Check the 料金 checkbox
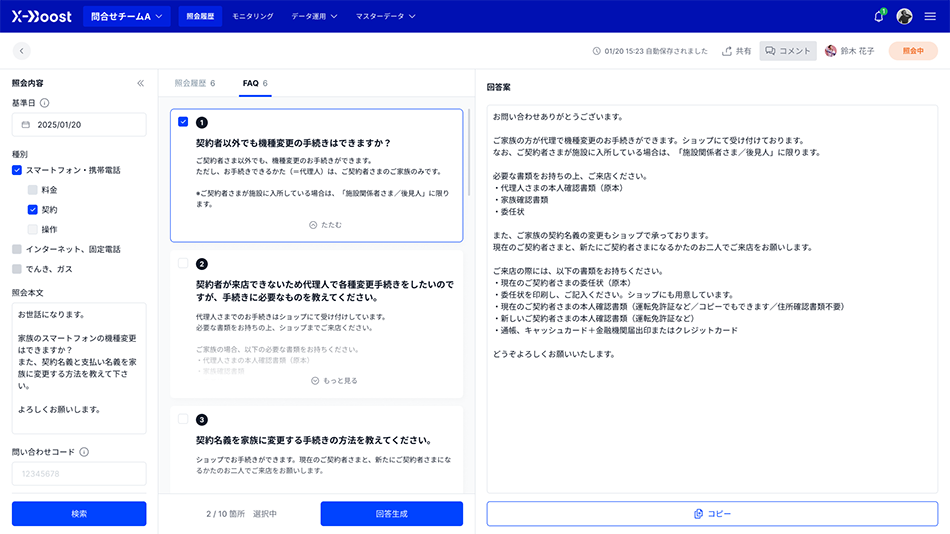Viewport: 950px width, 534px height. [33, 190]
